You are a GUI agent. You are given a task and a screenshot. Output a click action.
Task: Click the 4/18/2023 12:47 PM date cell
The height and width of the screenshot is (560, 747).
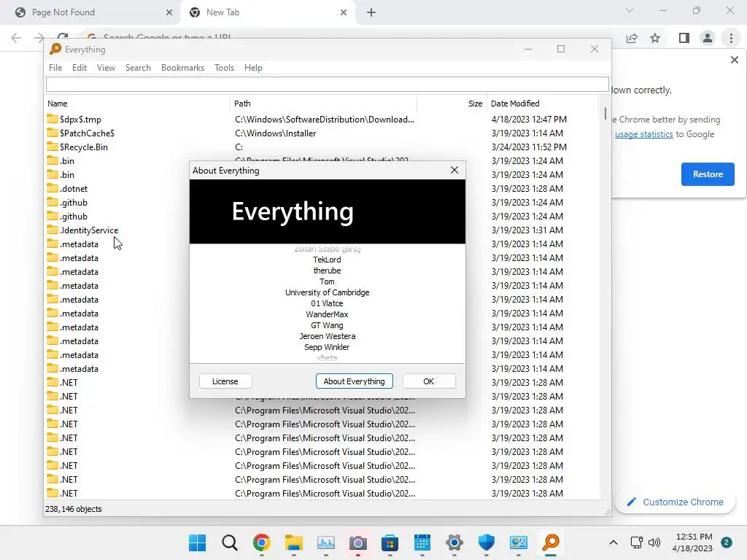tap(529, 119)
